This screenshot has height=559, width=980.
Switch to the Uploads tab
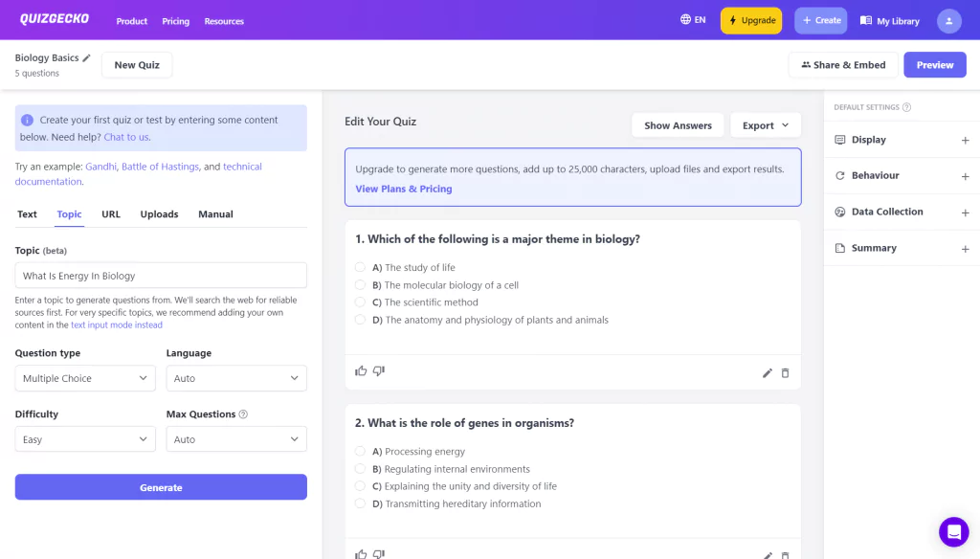point(159,213)
